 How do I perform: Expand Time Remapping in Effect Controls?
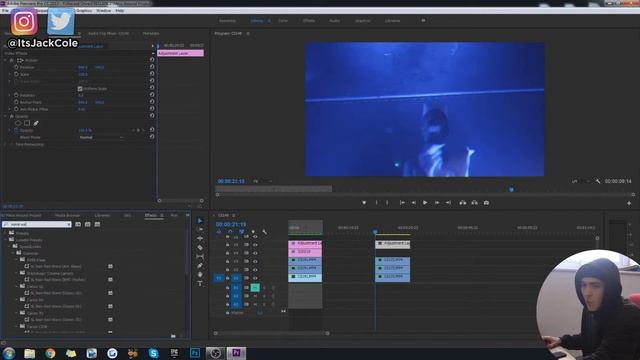6,144
